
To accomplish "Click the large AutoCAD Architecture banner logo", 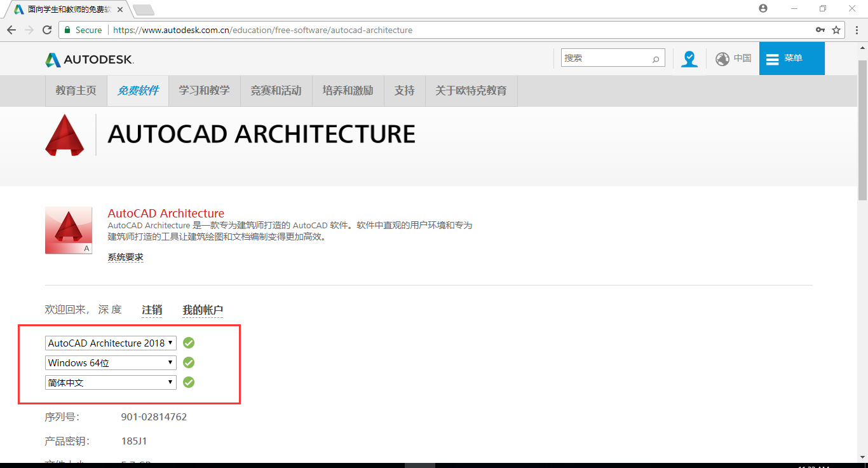I will tap(65, 135).
